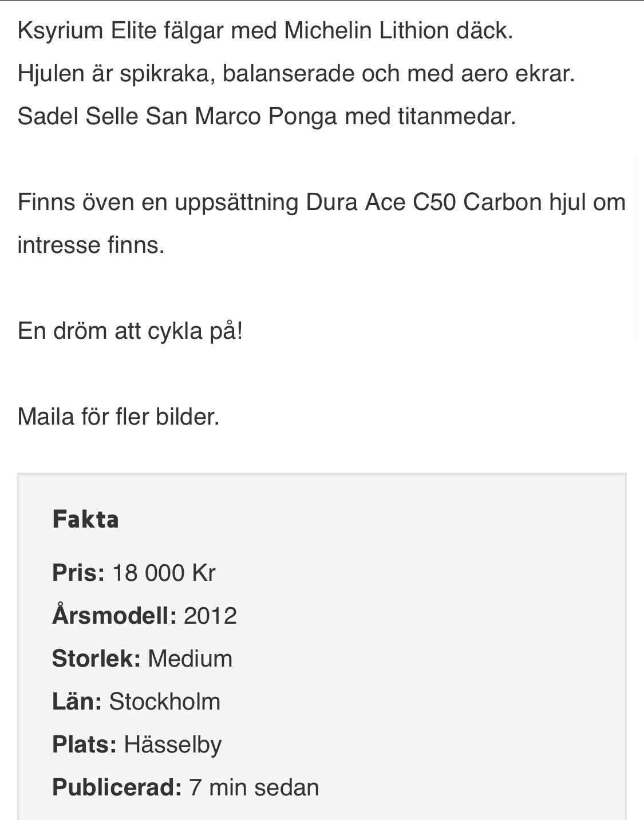Click the 'intresse finns.' text line
Image resolution: width=644 pixels, height=820 pixels.
click(x=91, y=245)
